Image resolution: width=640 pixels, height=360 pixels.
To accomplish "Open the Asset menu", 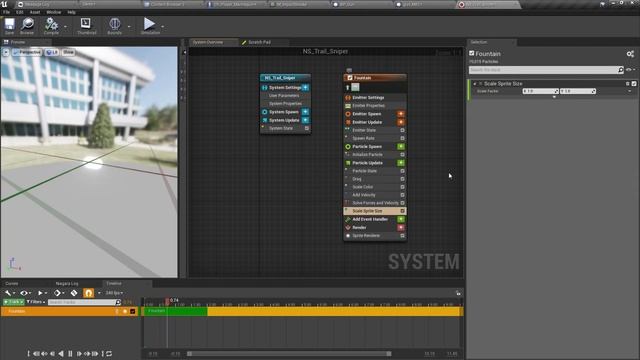I will 35,12.
